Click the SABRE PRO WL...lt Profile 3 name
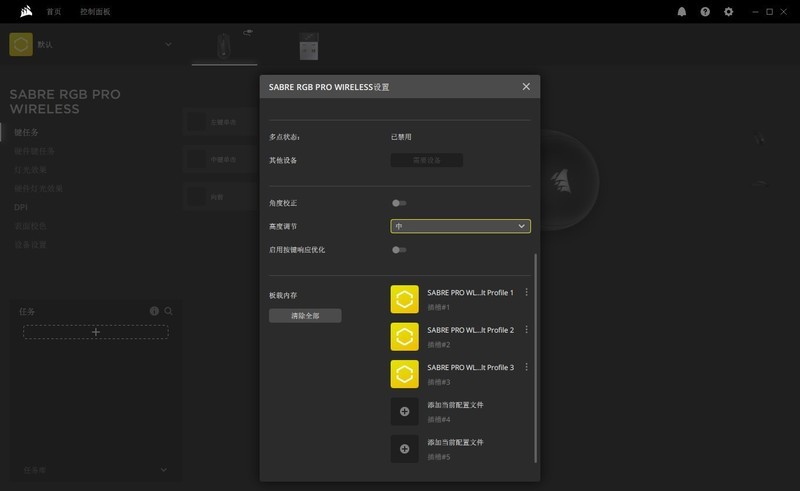Viewport: 800px width, 491px height. [x=470, y=367]
